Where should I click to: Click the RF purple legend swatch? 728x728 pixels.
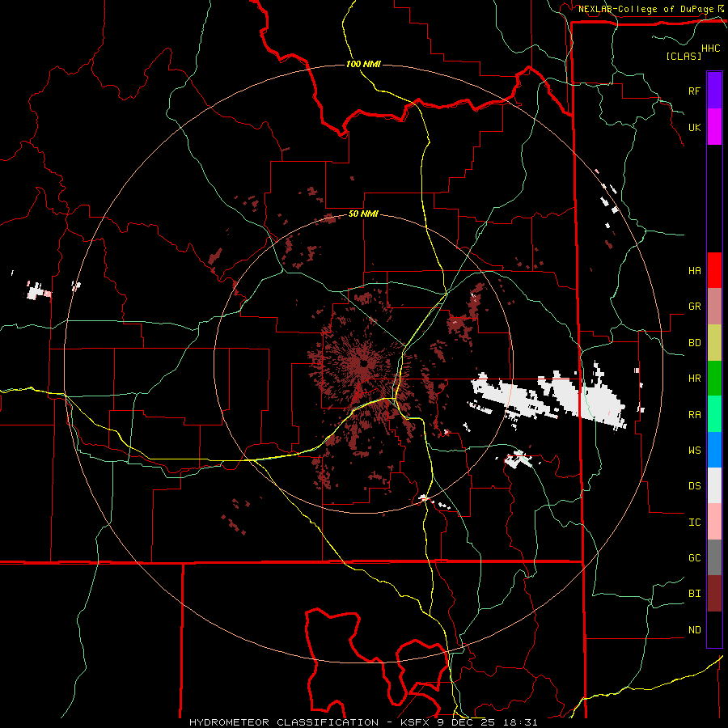pyautogui.click(x=714, y=91)
